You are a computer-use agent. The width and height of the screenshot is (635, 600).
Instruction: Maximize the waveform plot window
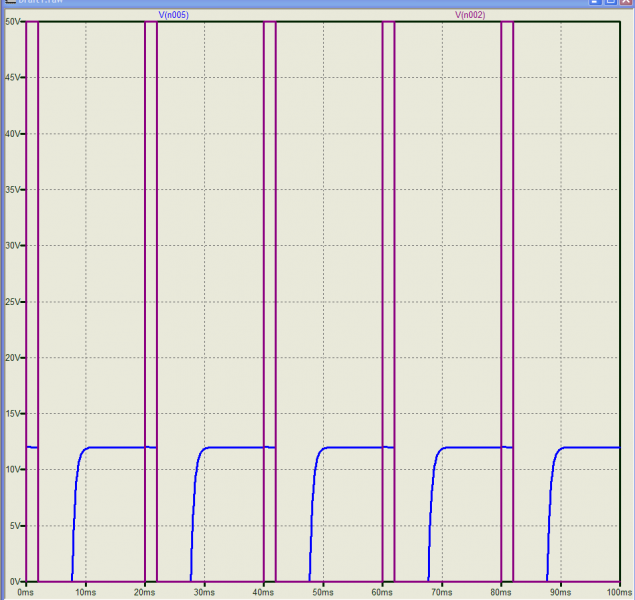tap(610, 3)
